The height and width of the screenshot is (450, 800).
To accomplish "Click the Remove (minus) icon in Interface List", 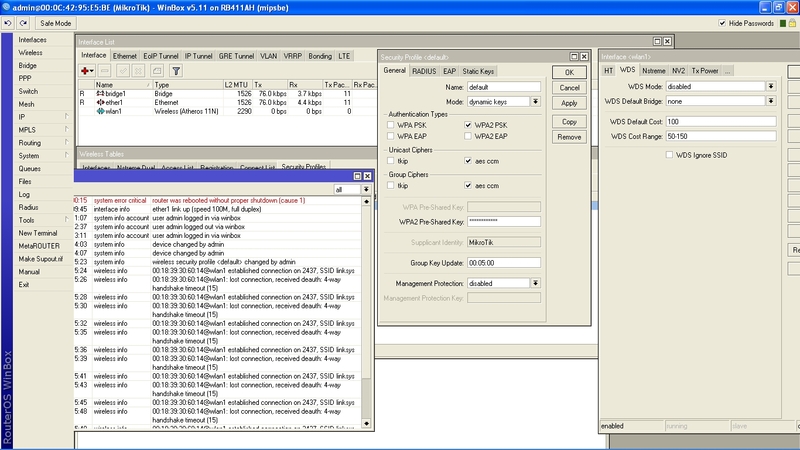I will coord(105,71).
